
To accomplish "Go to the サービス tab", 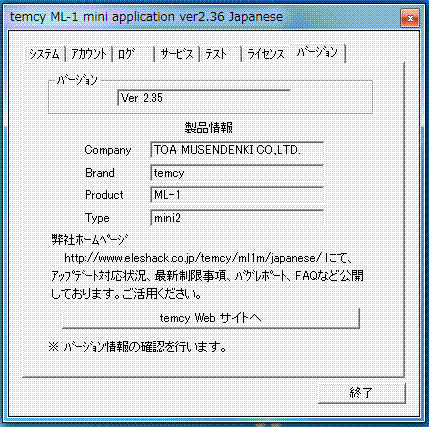I will 177,54.
